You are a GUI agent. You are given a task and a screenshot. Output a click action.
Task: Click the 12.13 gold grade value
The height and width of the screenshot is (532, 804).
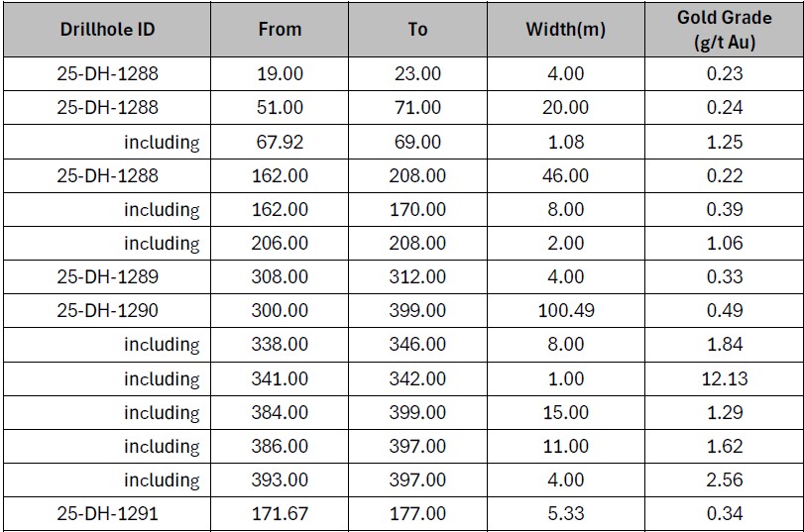coord(724,378)
